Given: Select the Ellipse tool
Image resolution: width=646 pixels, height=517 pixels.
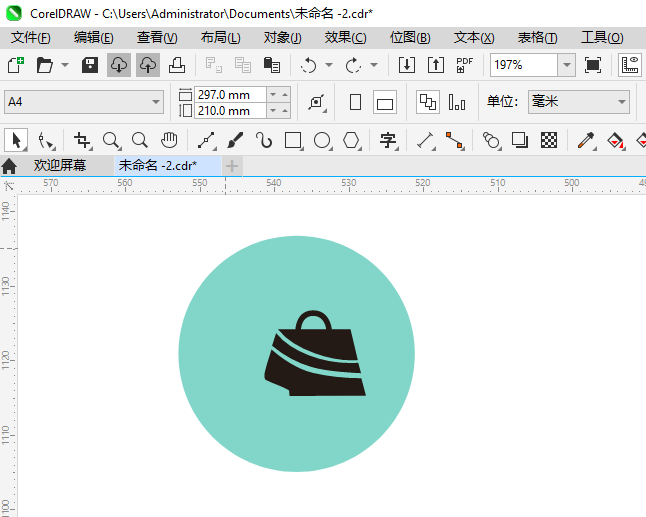Looking at the screenshot, I should pyautogui.click(x=323, y=140).
